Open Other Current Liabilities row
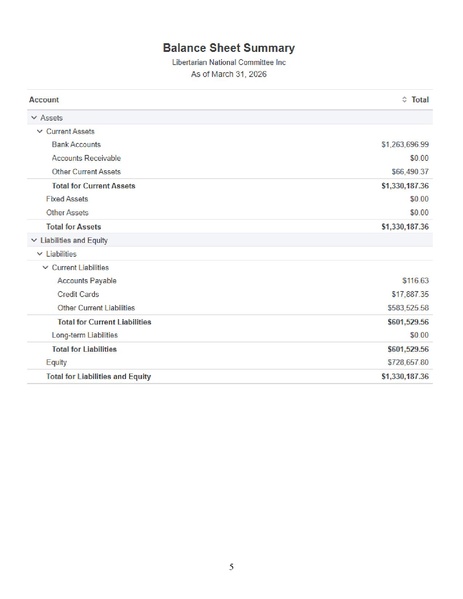The height and width of the screenshot is (599, 463). (x=230, y=308)
